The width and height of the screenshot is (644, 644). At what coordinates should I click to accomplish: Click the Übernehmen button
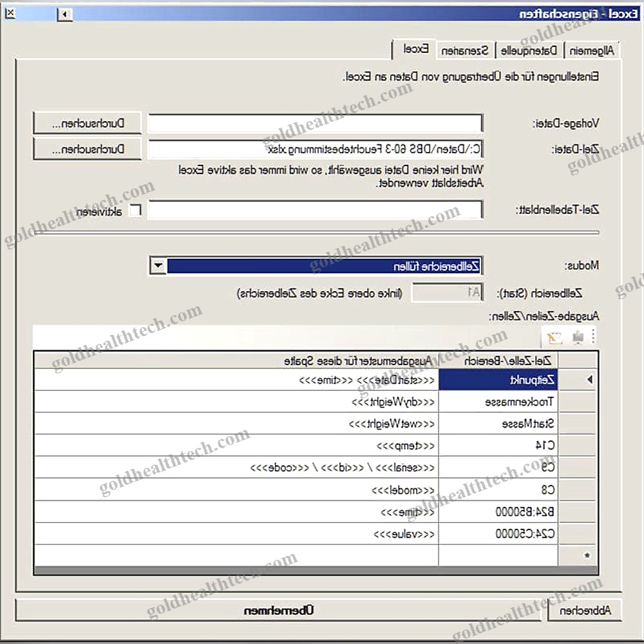(x=279, y=611)
